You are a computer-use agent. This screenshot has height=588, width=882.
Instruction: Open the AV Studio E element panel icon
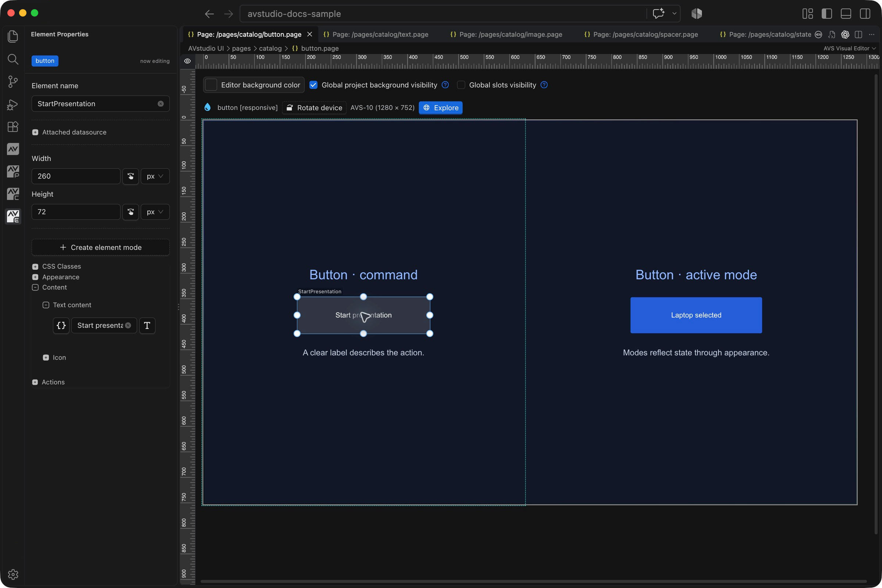point(13,216)
